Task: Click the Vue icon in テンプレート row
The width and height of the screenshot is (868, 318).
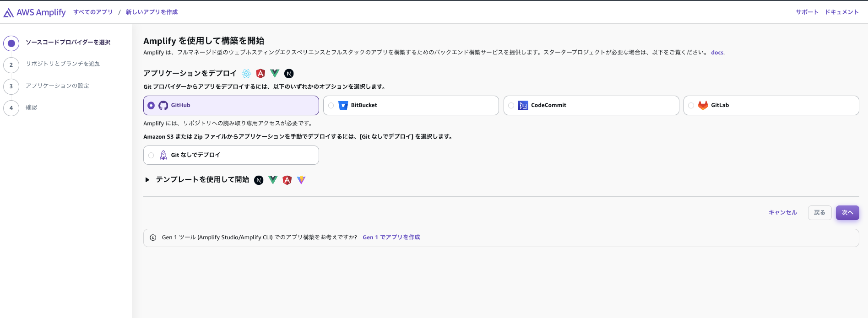Action: (273, 180)
